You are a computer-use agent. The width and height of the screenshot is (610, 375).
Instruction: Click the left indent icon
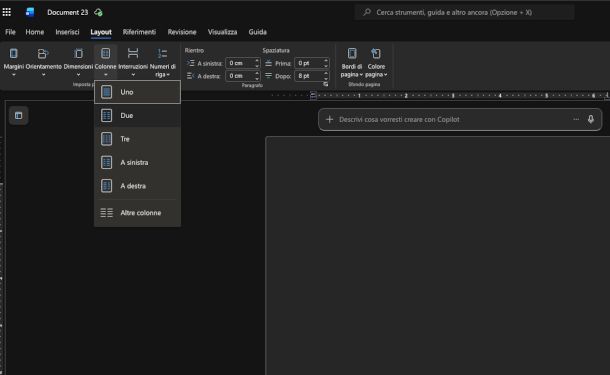pos(191,63)
